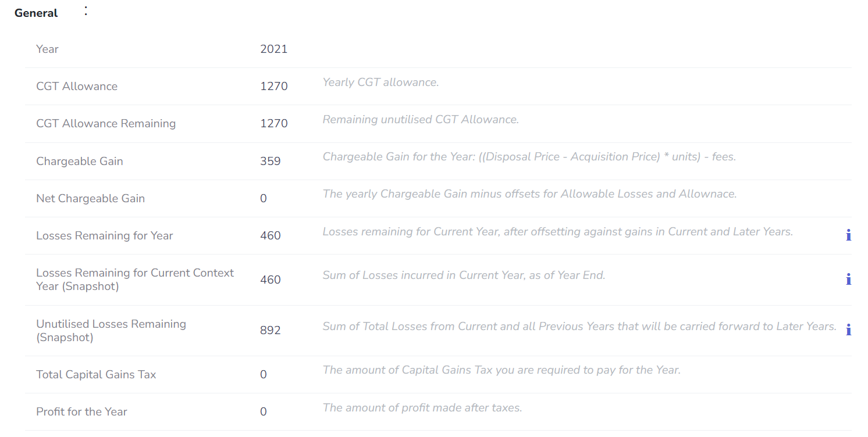Select the General section heading
868x437 pixels.
(x=36, y=13)
